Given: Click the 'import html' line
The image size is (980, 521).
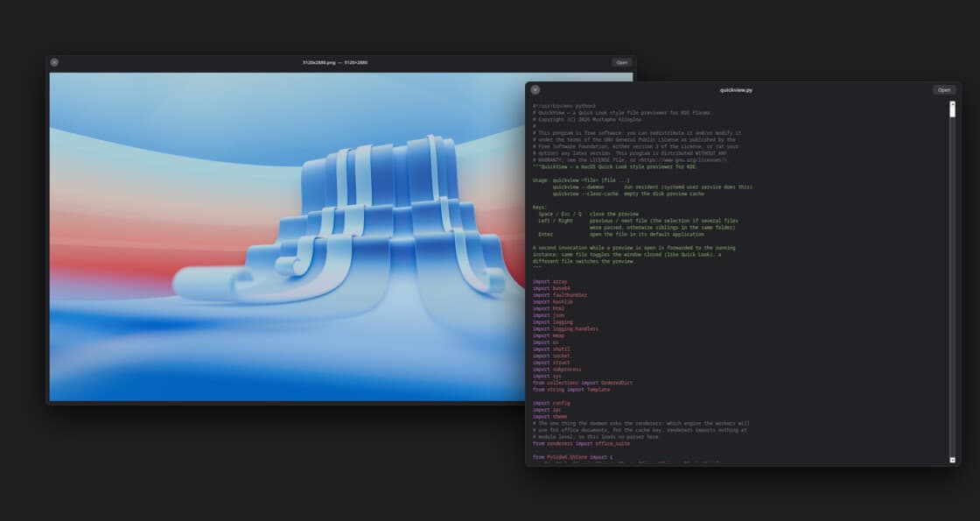Looking at the screenshot, I should click(549, 308).
